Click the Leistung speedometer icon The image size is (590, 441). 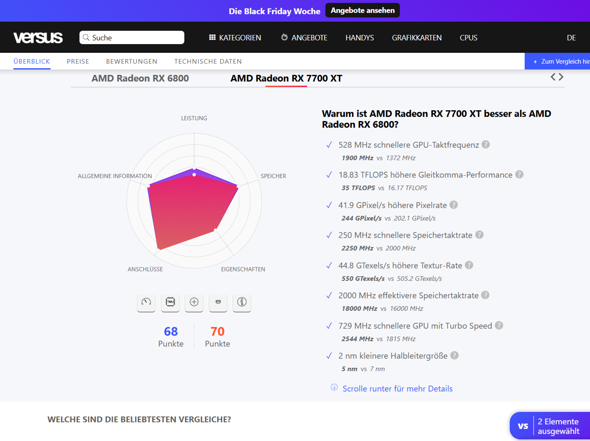tap(146, 303)
